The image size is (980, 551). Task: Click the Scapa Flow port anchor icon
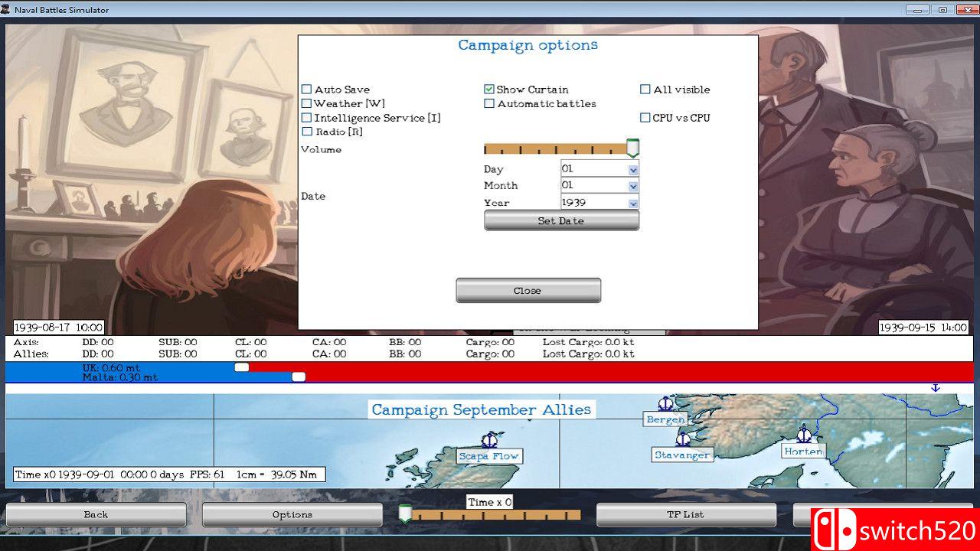(489, 440)
